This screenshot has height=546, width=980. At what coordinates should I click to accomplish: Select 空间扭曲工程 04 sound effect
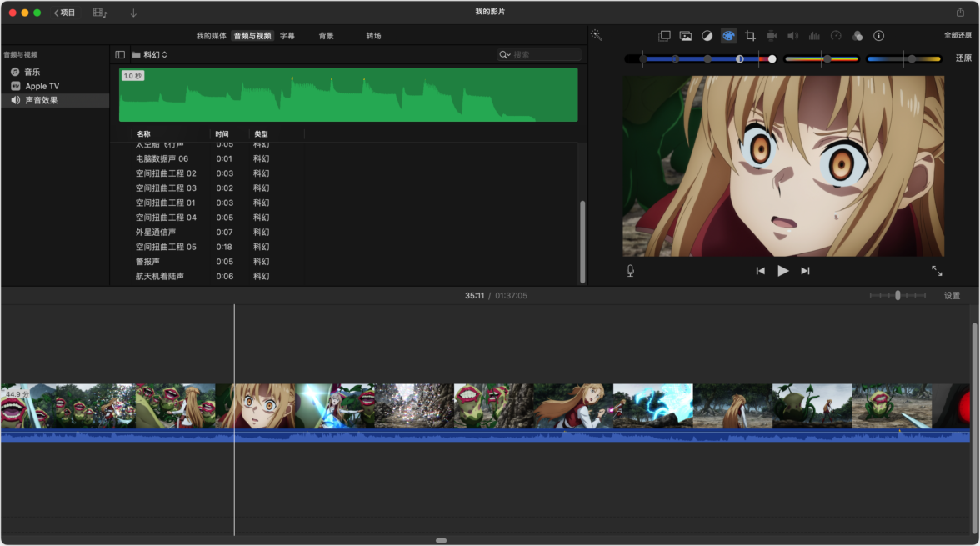[x=166, y=218]
